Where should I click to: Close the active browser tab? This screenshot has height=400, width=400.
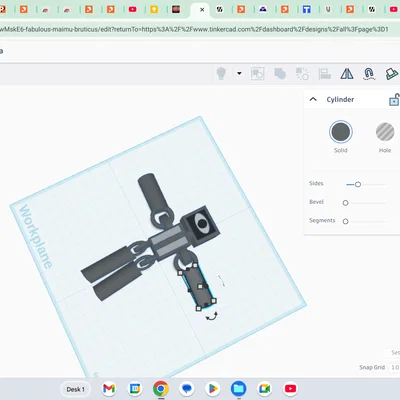202,10
